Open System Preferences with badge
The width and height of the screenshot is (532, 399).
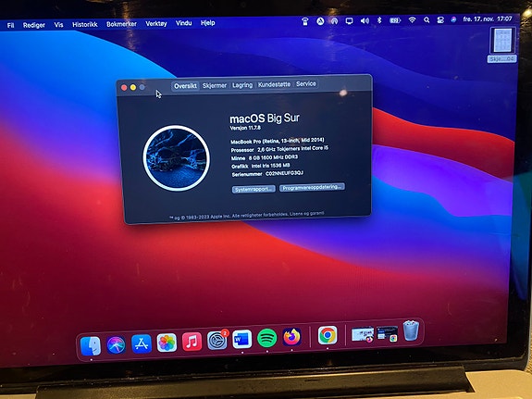click(x=217, y=340)
